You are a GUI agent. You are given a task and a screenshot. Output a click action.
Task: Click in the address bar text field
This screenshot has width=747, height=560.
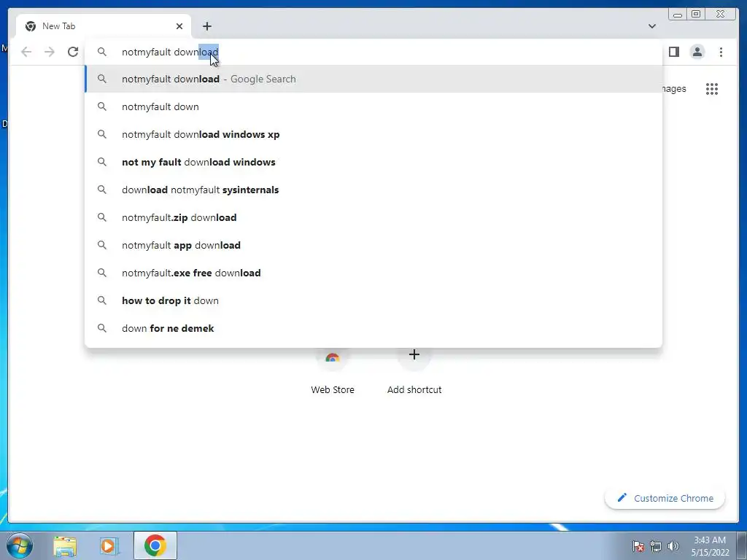[373, 52]
